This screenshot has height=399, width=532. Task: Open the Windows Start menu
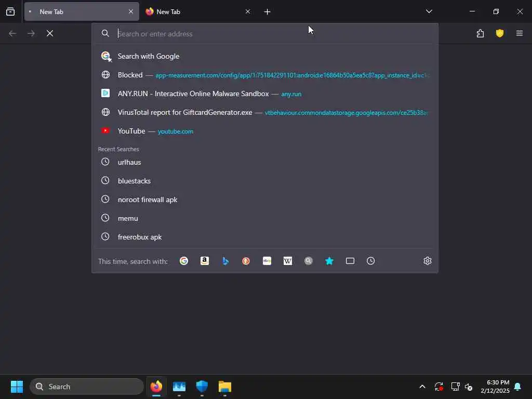point(17,387)
